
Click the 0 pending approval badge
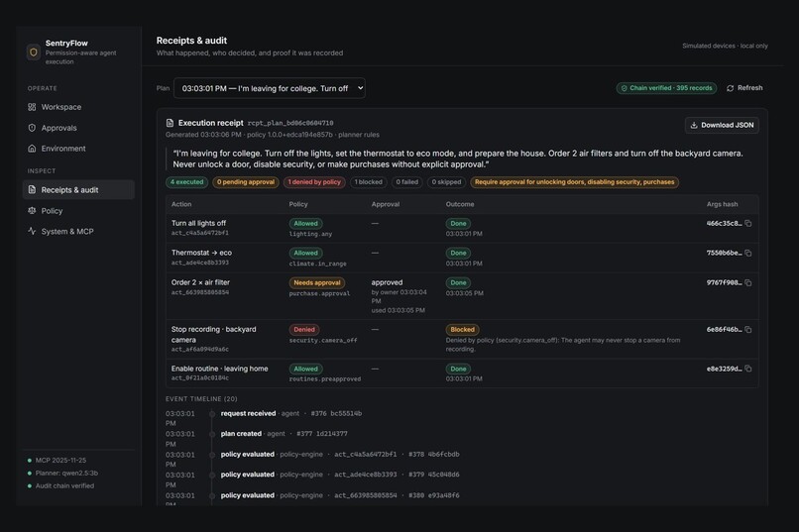(x=246, y=182)
